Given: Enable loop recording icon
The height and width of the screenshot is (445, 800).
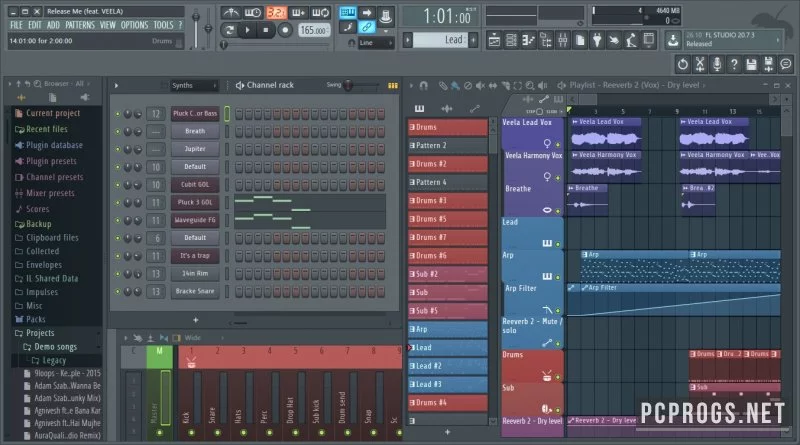Looking at the screenshot, I should pos(320,12).
